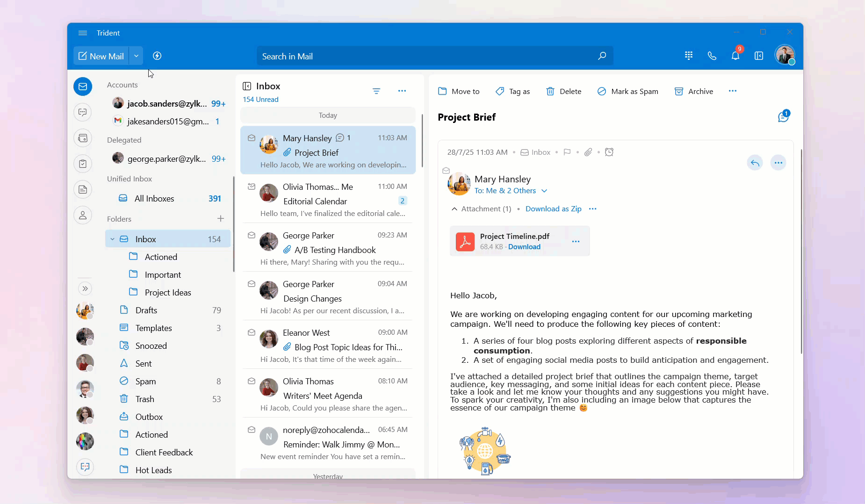Click Mark as Spam
This screenshot has width=865, height=504.
(x=628, y=91)
